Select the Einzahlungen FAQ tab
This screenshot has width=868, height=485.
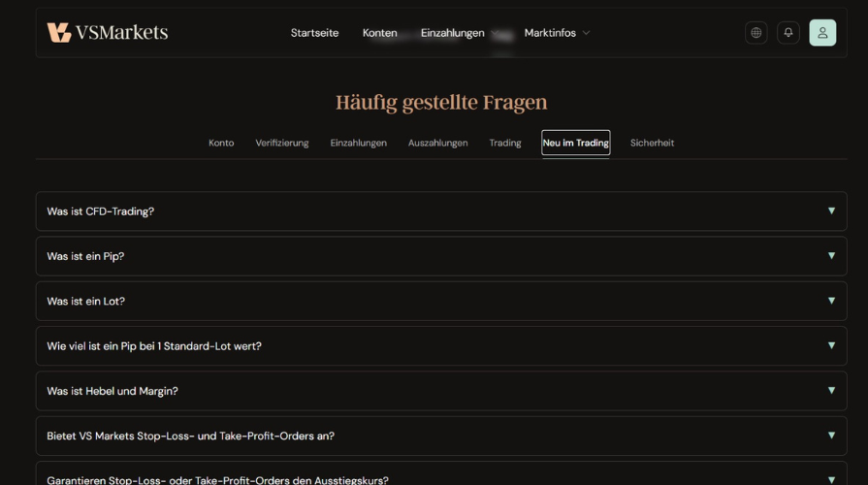click(358, 143)
